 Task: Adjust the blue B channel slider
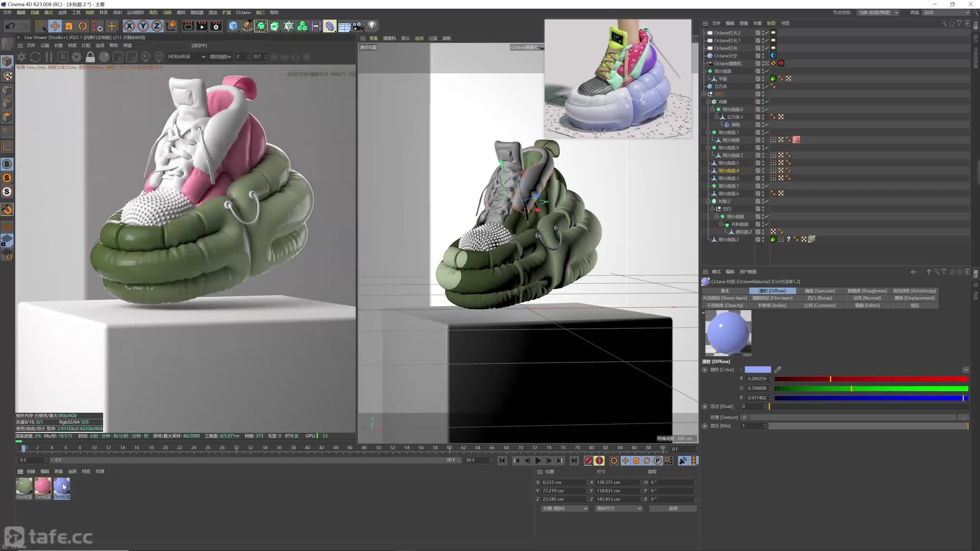pyautogui.click(x=871, y=398)
